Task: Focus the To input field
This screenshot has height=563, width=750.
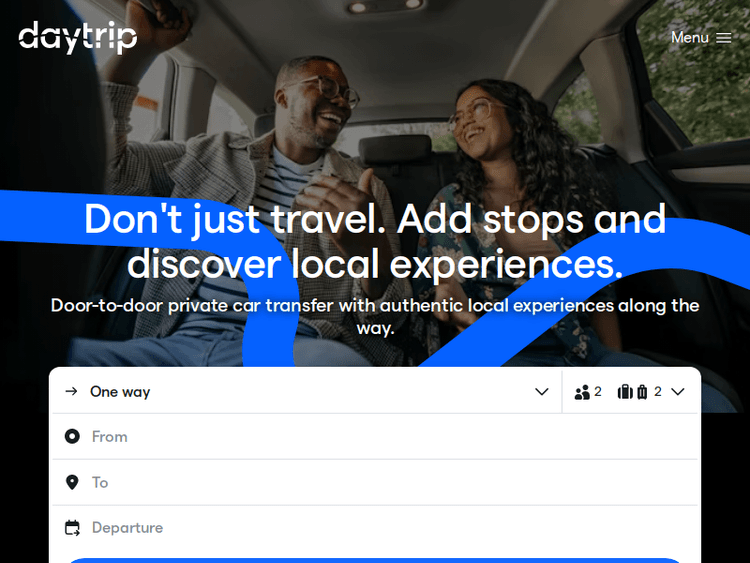Action: (x=375, y=482)
